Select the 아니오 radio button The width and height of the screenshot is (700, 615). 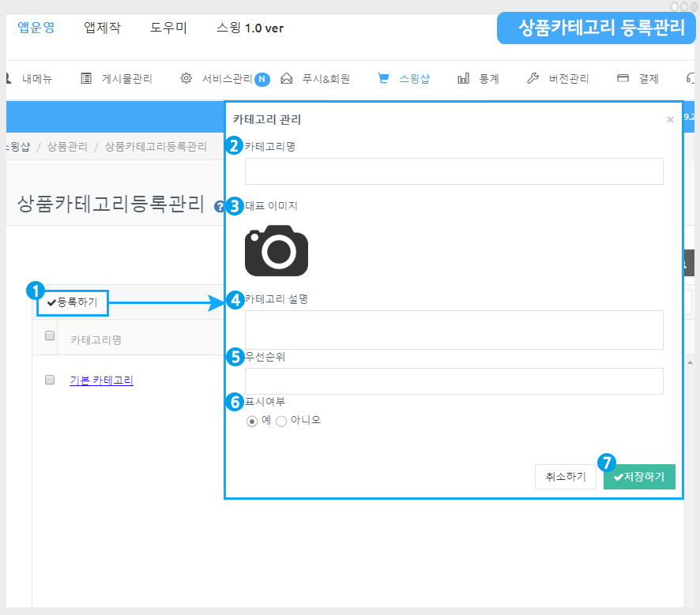click(281, 421)
